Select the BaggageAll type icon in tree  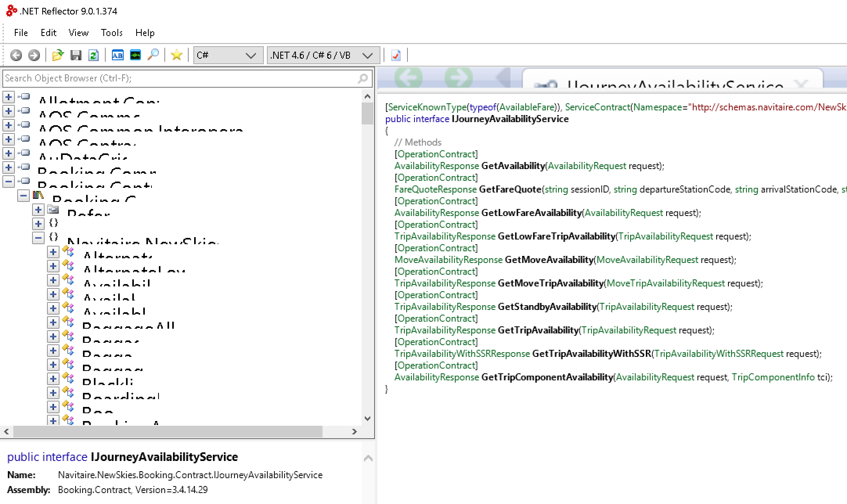68,322
